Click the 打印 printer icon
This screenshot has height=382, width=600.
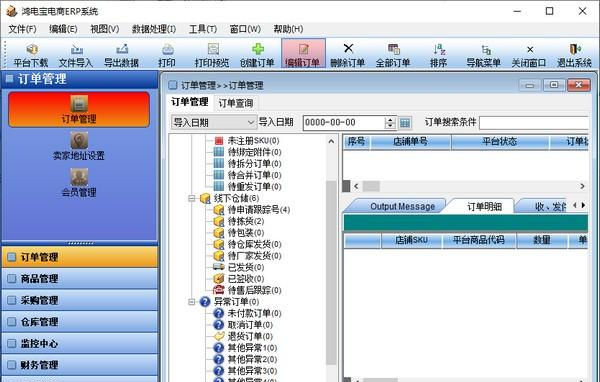point(168,49)
